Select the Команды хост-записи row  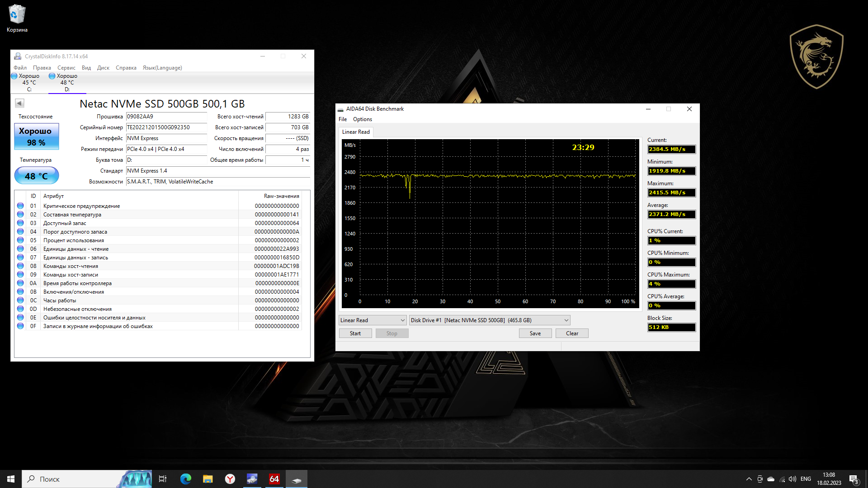158,275
